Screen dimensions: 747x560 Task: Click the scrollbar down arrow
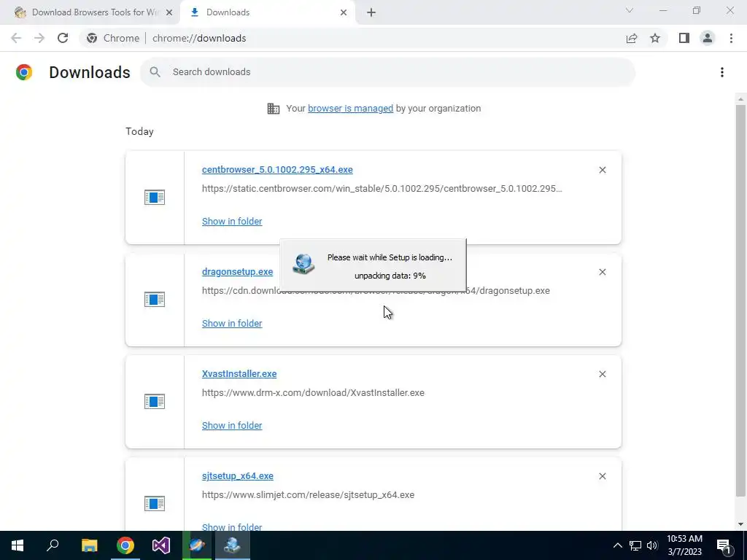coord(740,524)
